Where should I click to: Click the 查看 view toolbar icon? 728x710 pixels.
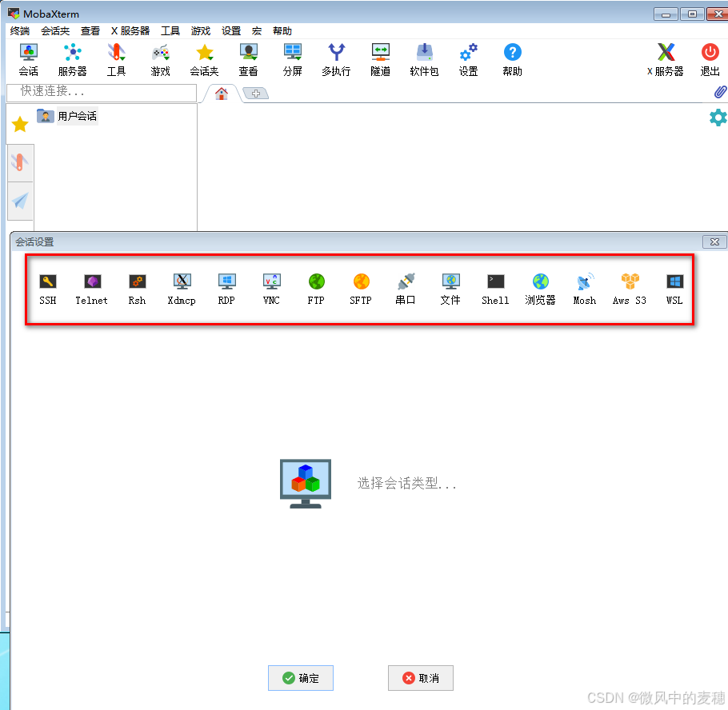pyautogui.click(x=248, y=60)
